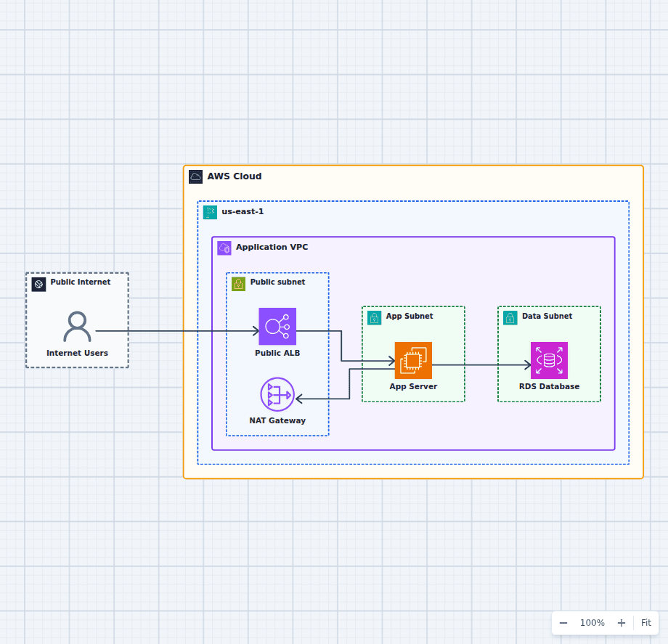Select the "Public subnet" label
The width and height of the screenshot is (668, 644).
[x=277, y=282]
